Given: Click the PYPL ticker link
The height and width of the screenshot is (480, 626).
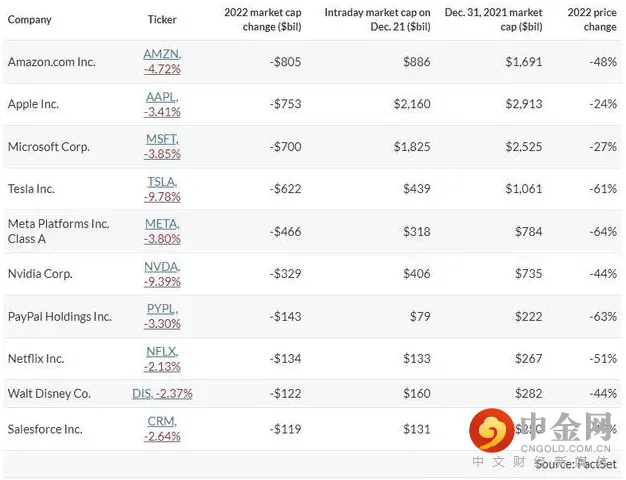Looking at the screenshot, I should pos(161,309).
